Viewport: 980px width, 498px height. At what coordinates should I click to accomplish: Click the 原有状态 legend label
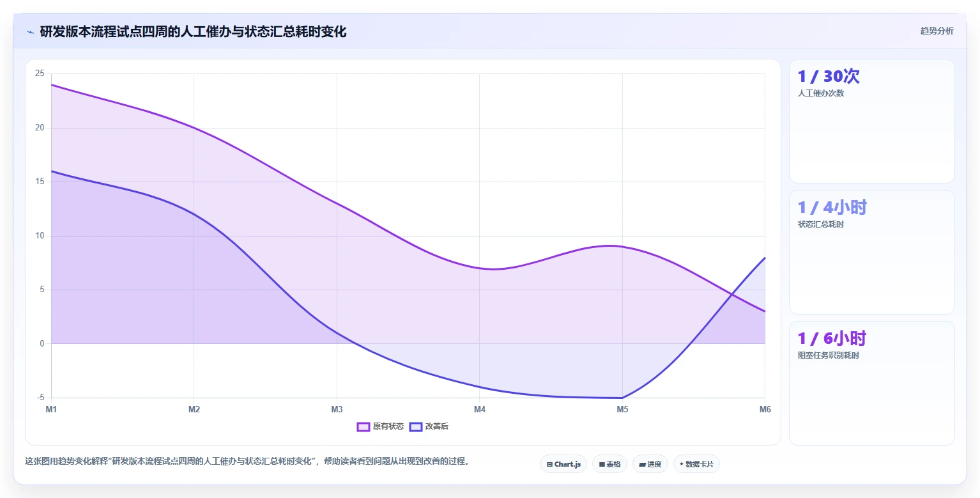(388, 426)
